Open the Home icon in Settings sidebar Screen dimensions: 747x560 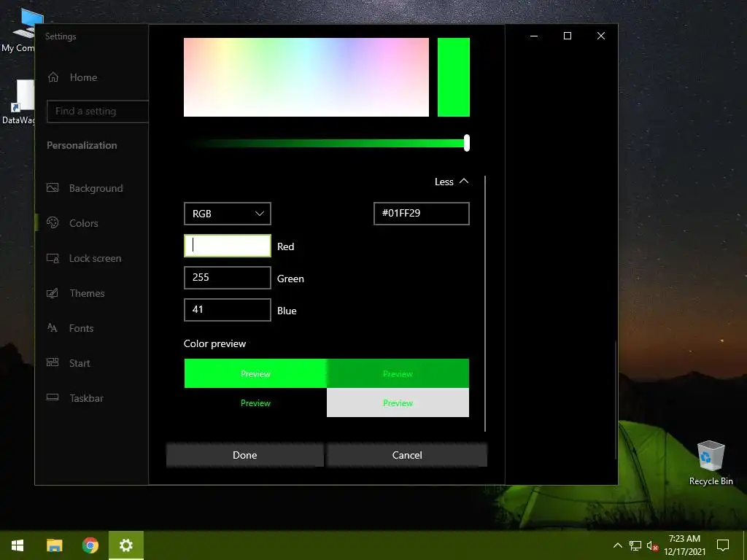(53, 77)
